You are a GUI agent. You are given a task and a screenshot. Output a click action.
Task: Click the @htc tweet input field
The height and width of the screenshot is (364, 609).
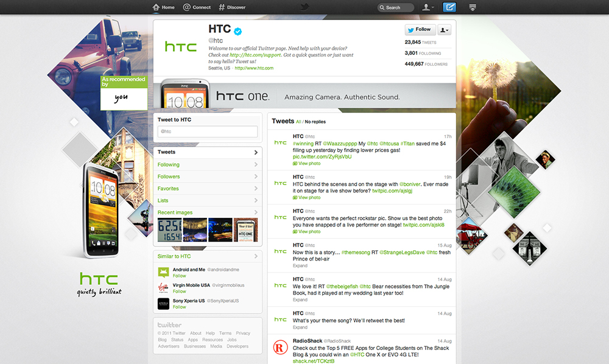click(x=207, y=131)
